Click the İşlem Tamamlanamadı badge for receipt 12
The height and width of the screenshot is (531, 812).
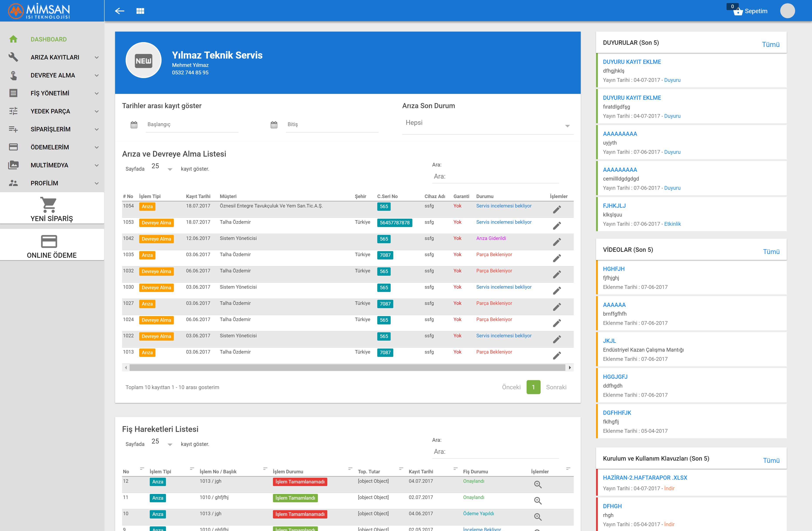point(300,481)
